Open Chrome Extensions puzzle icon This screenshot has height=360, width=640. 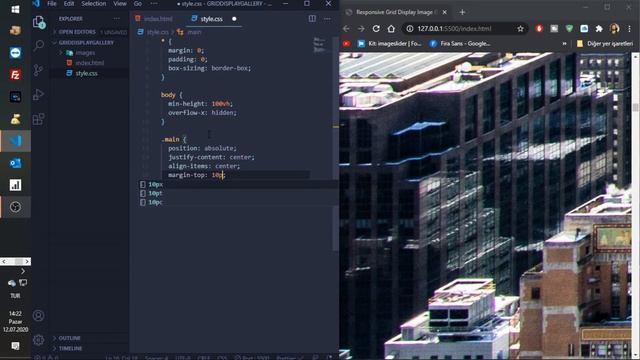point(599,29)
